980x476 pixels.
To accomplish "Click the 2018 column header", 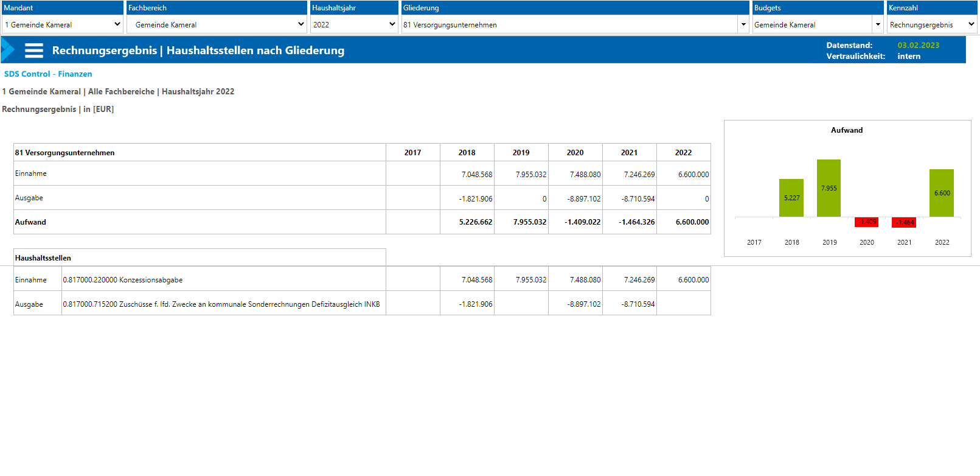I will pyautogui.click(x=467, y=152).
